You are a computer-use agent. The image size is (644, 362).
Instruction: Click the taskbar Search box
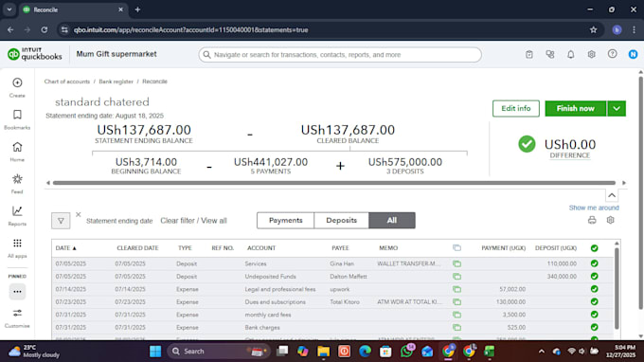(219, 352)
